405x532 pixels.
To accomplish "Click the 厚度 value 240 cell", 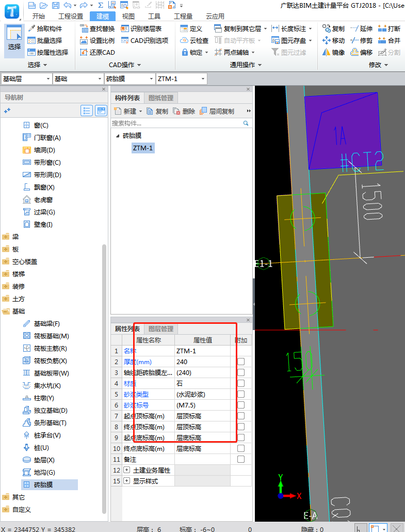I will [202, 362].
